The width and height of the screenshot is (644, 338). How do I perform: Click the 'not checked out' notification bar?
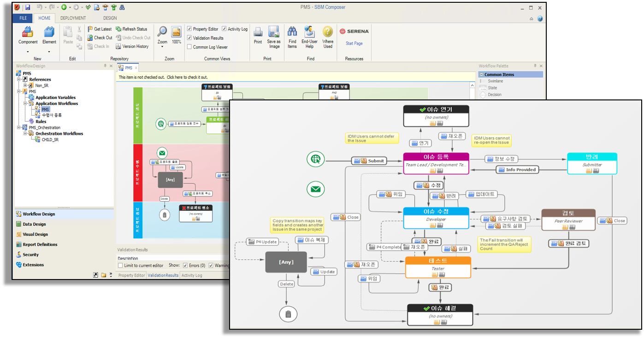click(x=295, y=77)
